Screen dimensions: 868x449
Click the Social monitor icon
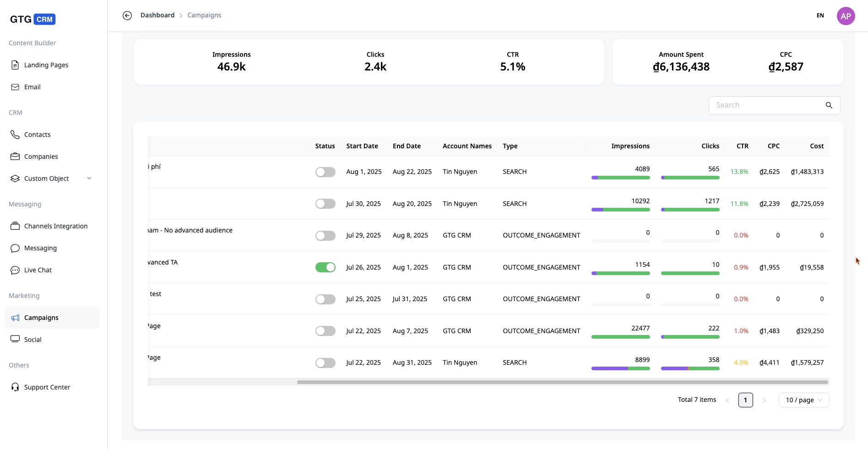pyautogui.click(x=15, y=339)
